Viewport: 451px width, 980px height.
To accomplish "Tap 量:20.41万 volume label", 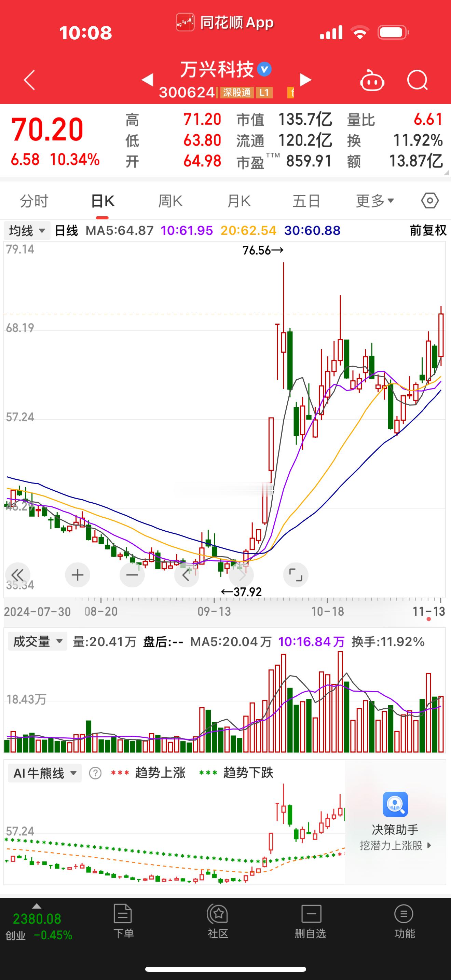I will (x=104, y=641).
